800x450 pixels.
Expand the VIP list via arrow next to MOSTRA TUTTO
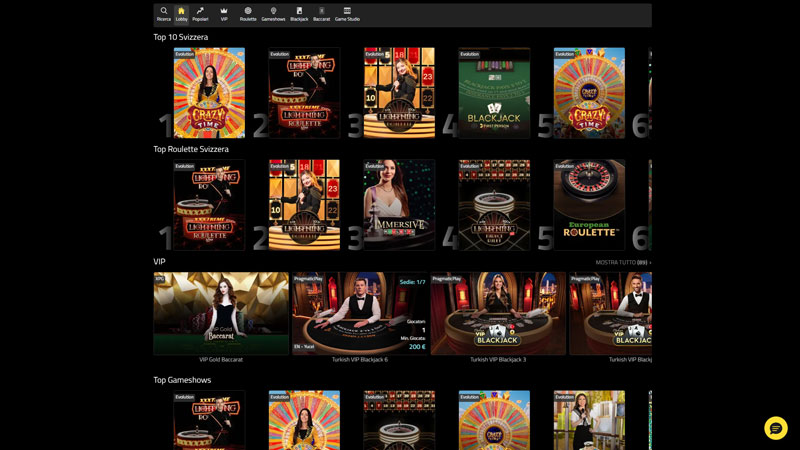point(650,262)
